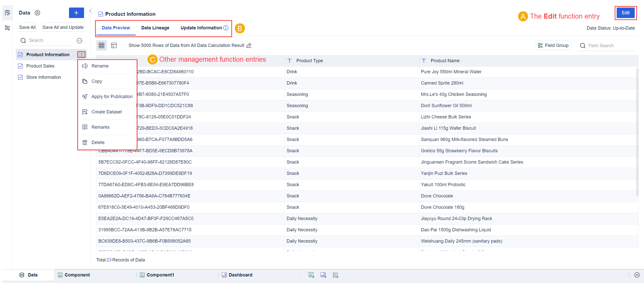Collapse the left data panel with chevron arrow
Screen dimensions: 644x283
(x=90, y=11)
